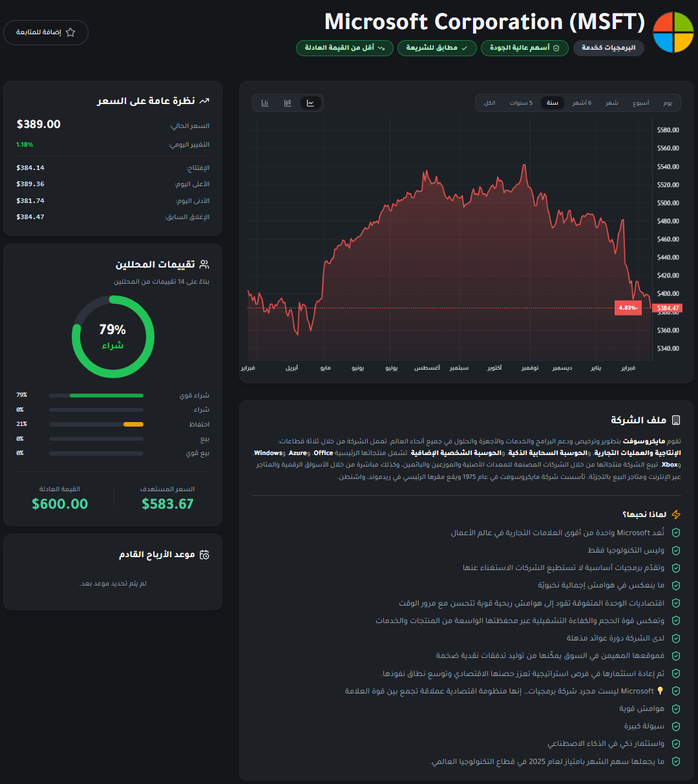
Task: Click the checkmark icon in مطابق للشريعة badge
Action: pyautogui.click(x=464, y=48)
